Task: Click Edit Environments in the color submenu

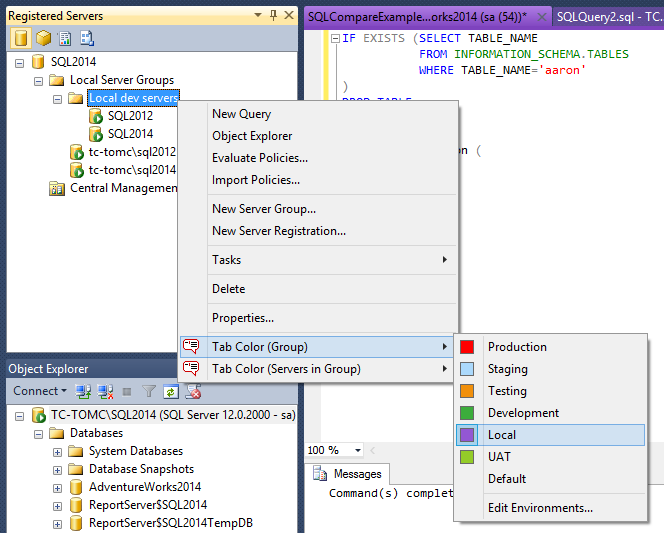Action: (540, 507)
